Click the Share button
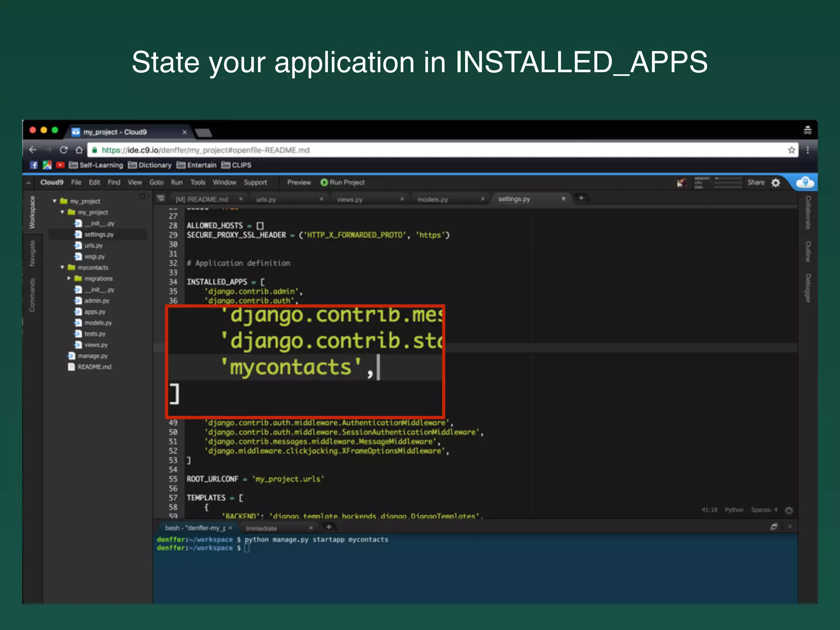Viewport: 840px width, 630px height. 756,183
